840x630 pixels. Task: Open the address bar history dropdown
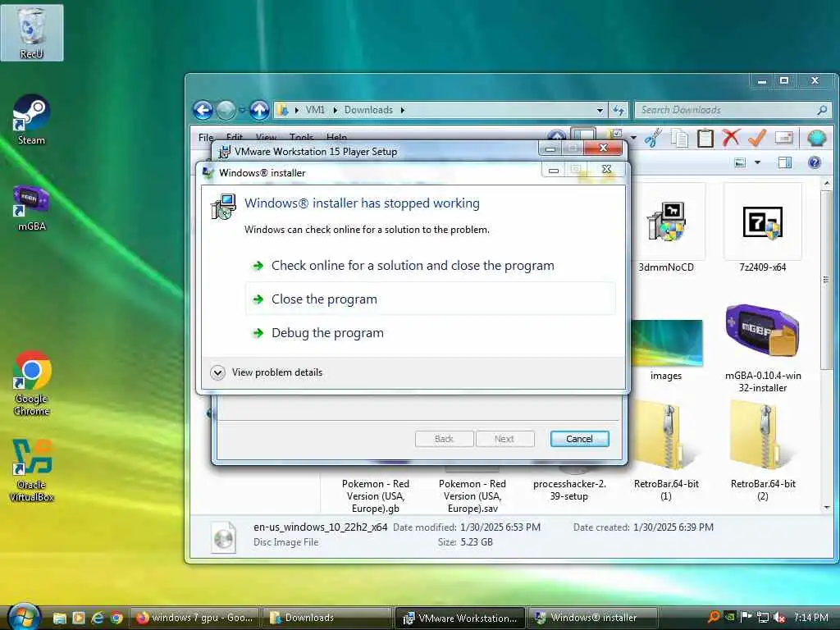click(x=600, y=111)
